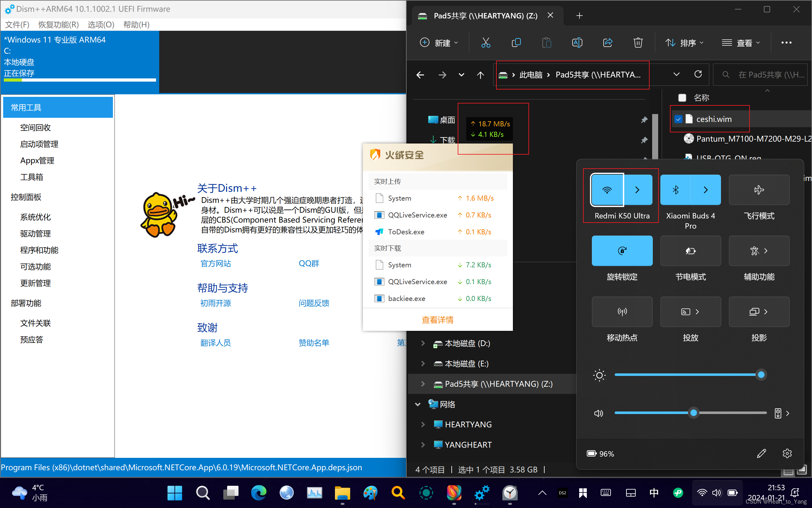
Task: Click the Chinese input method indicator 中
Action: [654, 493]
